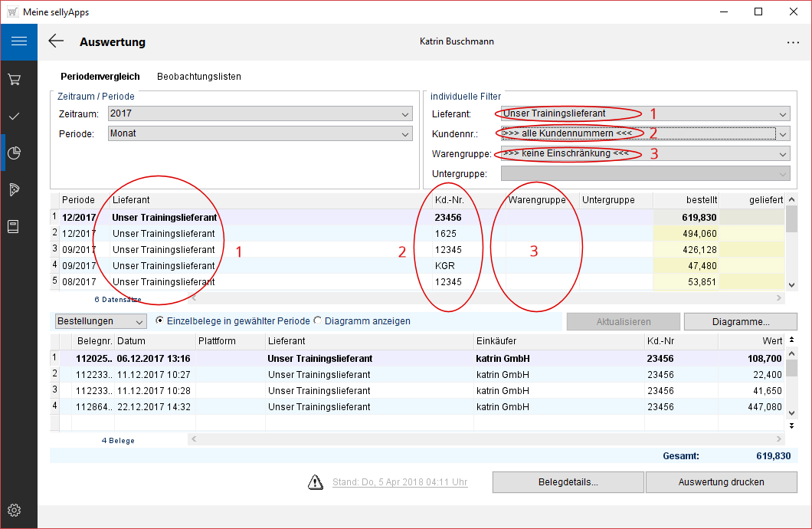The width and height of the screenshot is (812, 529).
Task: Click the book icon in sidebar
Action: pyautogui.click(x=14, y=226)
